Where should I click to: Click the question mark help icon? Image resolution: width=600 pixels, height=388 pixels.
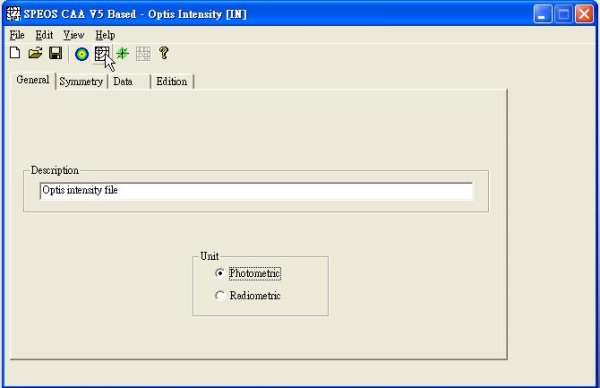pos(164,53)
